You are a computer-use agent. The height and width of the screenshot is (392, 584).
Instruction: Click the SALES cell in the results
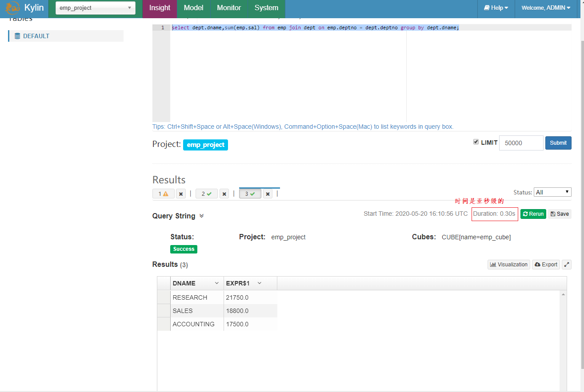pyautogui.click(x=197, y=311)
